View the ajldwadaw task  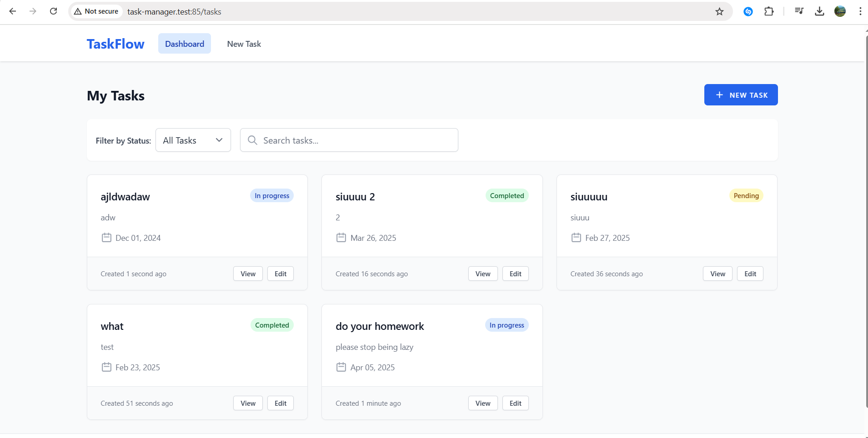click(x=248, y=274)
